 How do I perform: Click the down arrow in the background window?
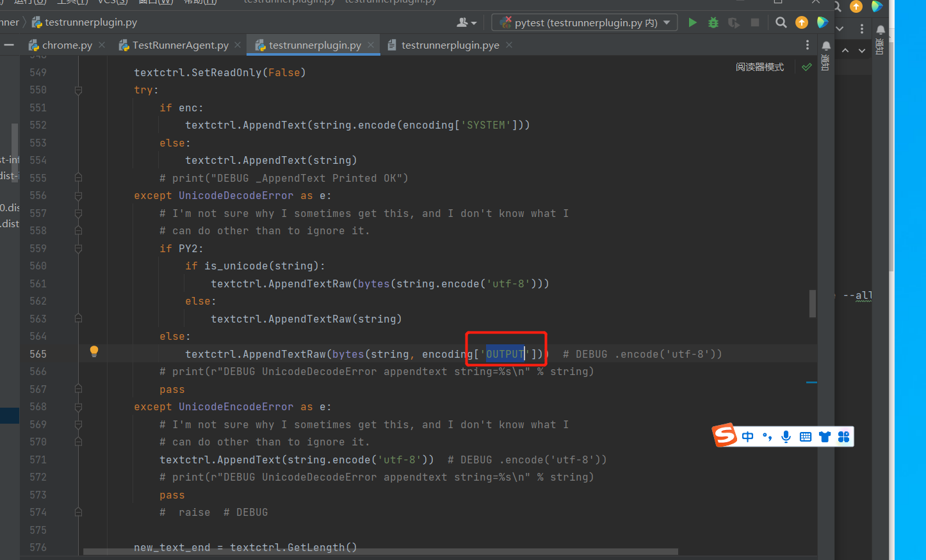tap(862, 50)
